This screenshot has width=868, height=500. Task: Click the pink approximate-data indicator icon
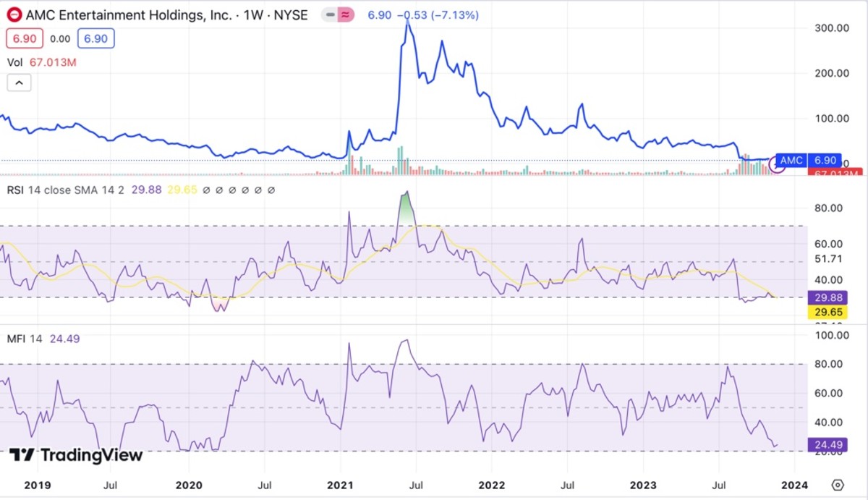click(x=346, y=15)
